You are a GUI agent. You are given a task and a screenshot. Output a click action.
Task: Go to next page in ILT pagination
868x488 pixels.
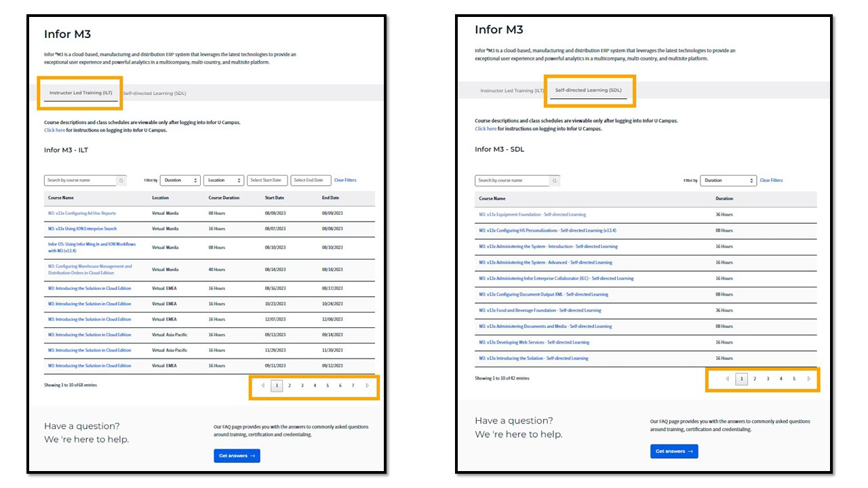(367, 386)
